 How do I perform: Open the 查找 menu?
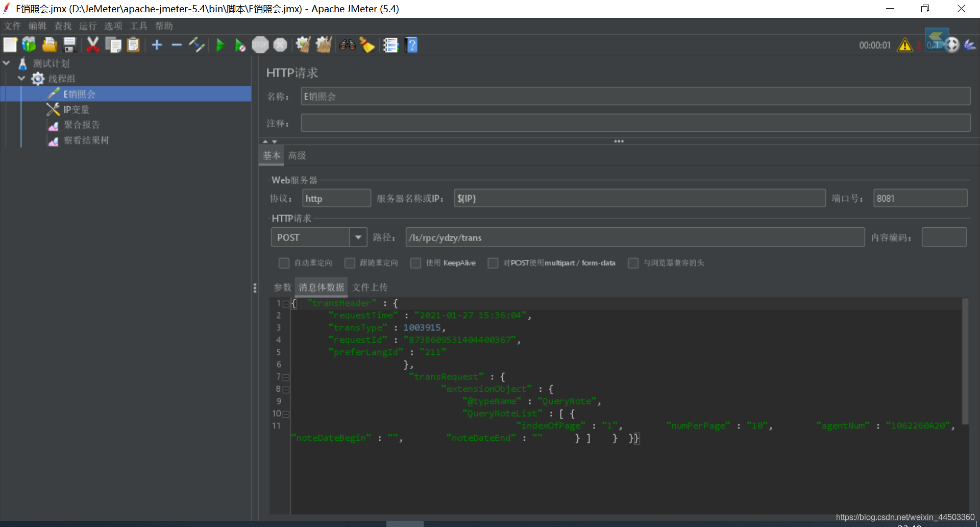(63, 26)
